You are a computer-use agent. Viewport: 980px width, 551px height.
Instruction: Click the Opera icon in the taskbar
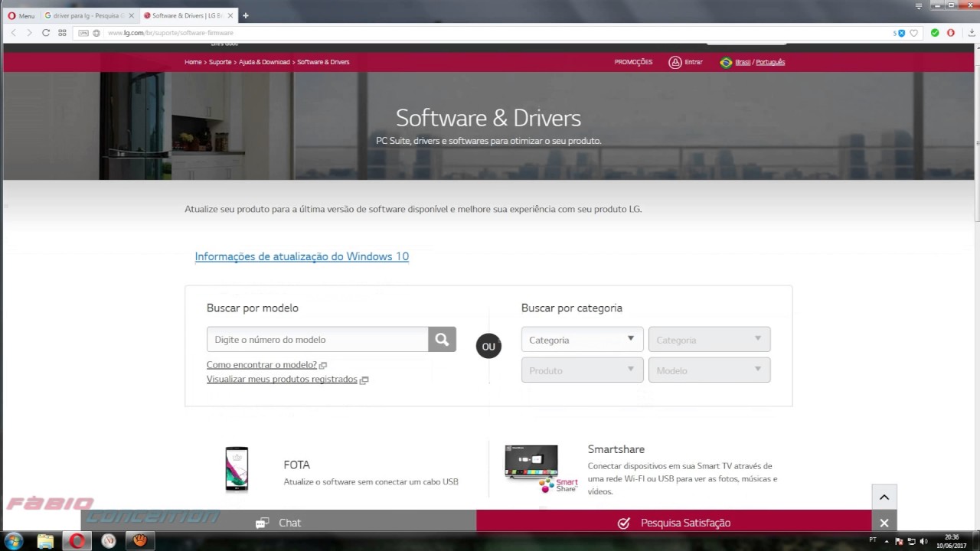pos(77,542)
